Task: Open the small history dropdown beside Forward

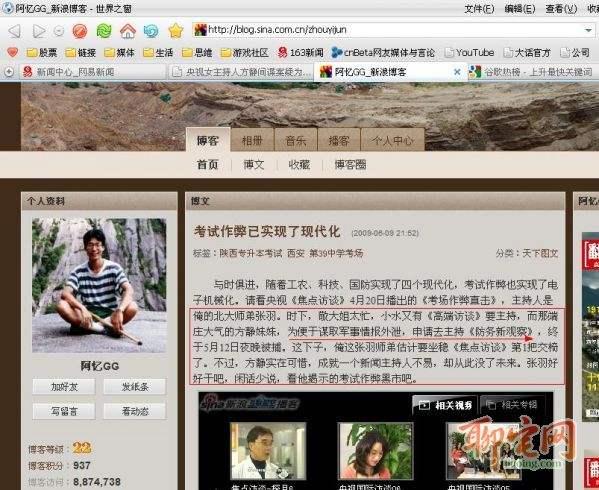Action: [59, 31]
